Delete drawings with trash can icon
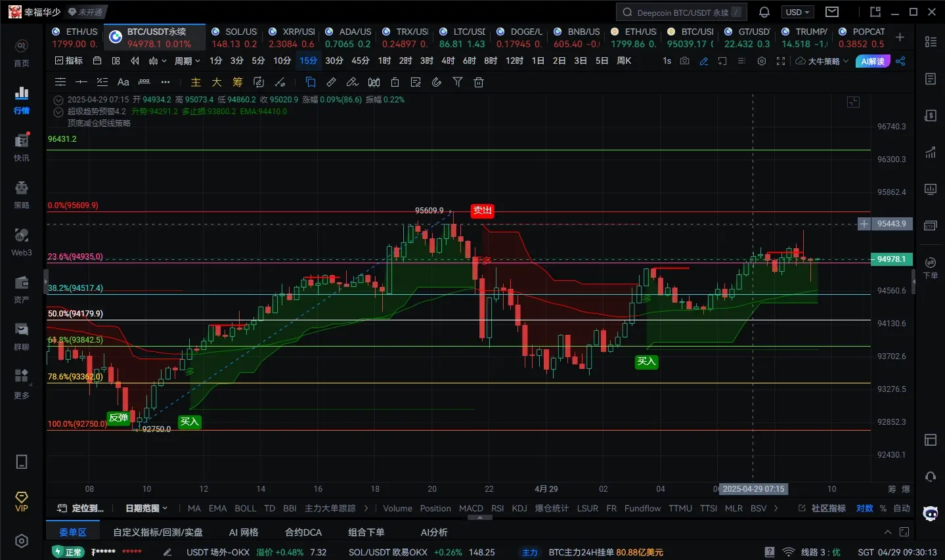 coord(479,82)
